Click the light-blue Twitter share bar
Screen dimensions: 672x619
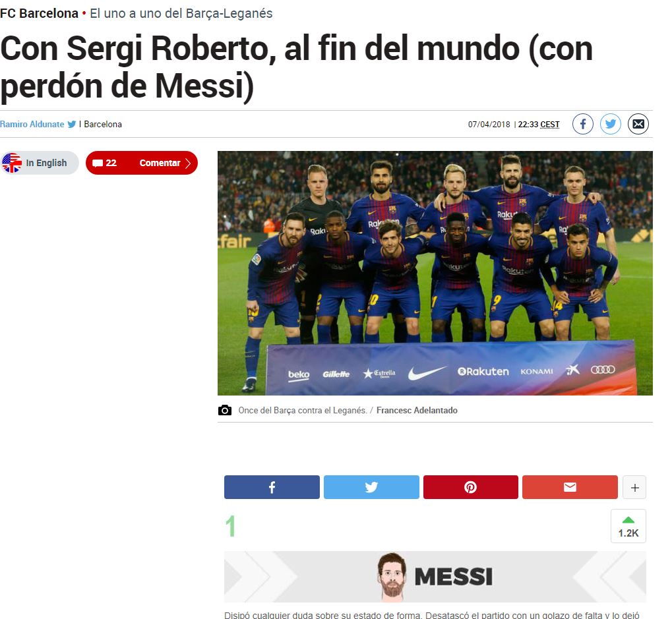371,487
